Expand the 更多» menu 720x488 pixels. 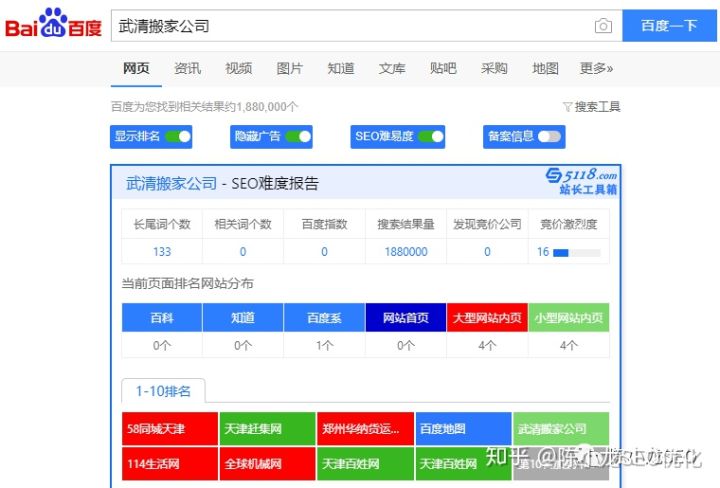tap(596, 68)
